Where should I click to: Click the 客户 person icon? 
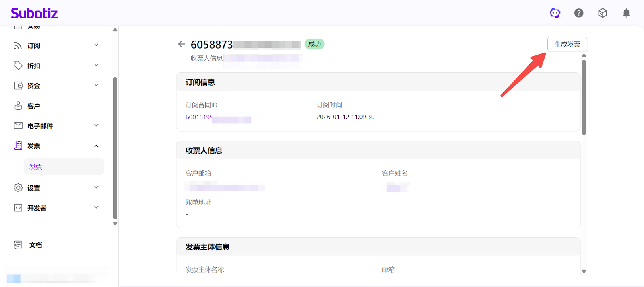tap(18, 106)
